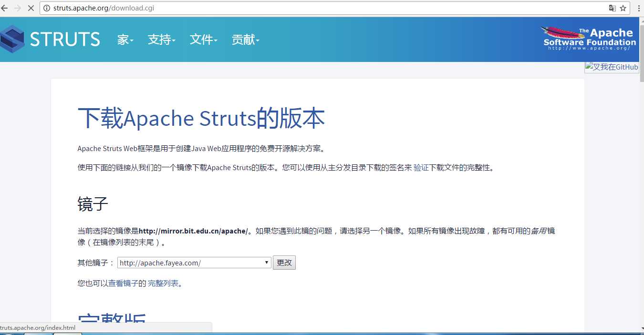Open the 支持 dropdown menu
644x335 pixels.
(162, 40)
